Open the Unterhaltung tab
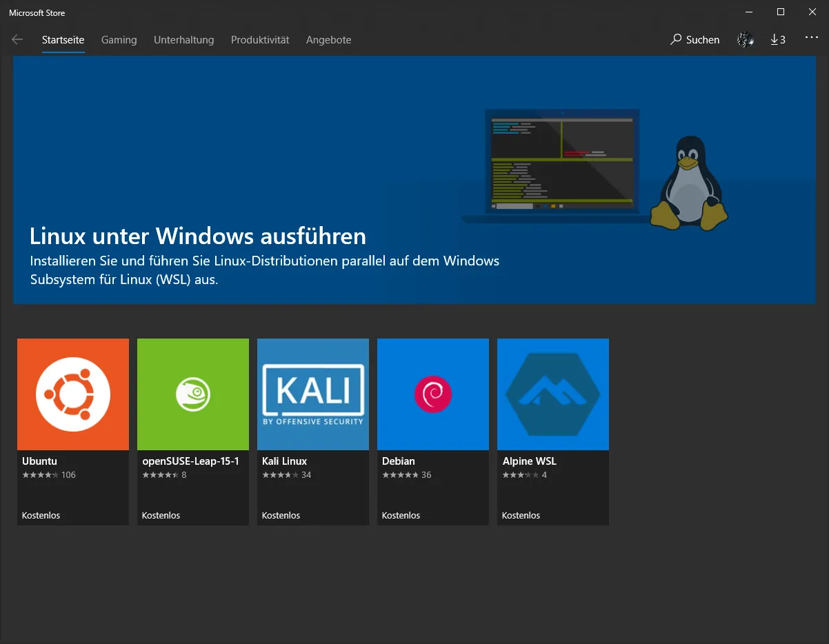The width and height of the screenshot is (829, 644). pos(184,40)
